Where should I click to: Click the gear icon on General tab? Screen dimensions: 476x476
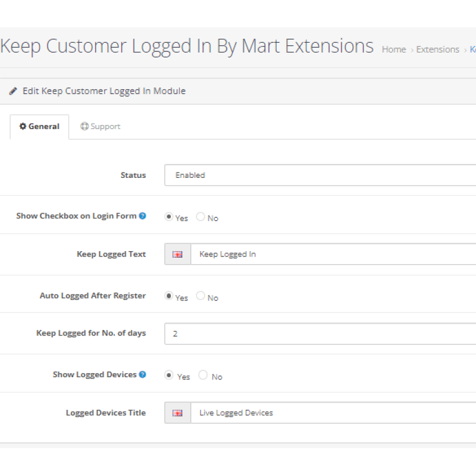23,126
